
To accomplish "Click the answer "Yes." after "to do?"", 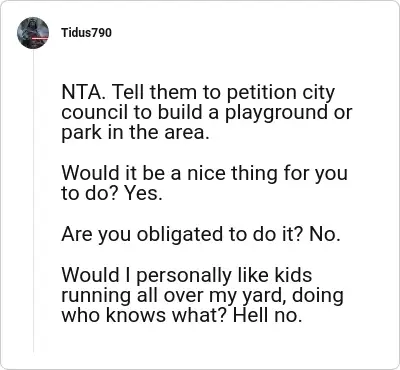I will [x=143, y=194].
